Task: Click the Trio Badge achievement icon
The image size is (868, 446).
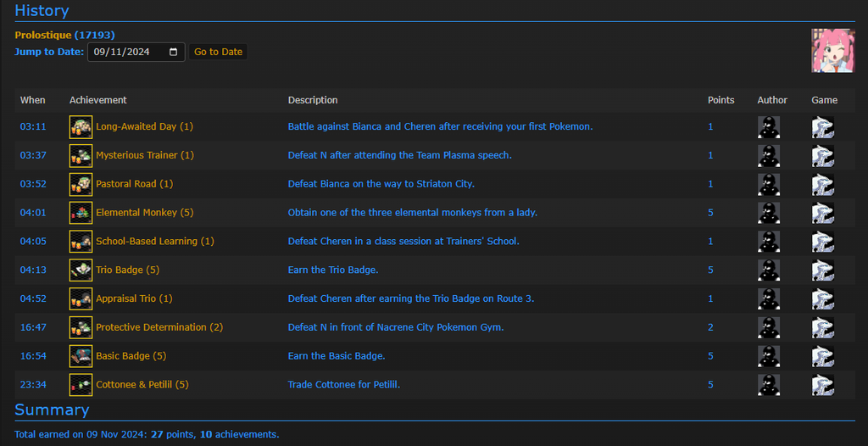Action: tap(81, 270)
